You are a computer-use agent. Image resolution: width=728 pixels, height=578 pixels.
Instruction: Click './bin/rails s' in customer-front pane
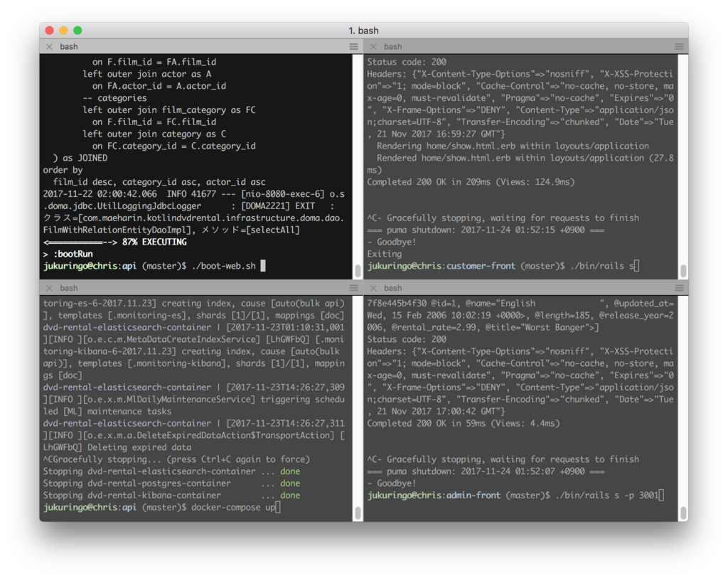(x=601, y=266)
